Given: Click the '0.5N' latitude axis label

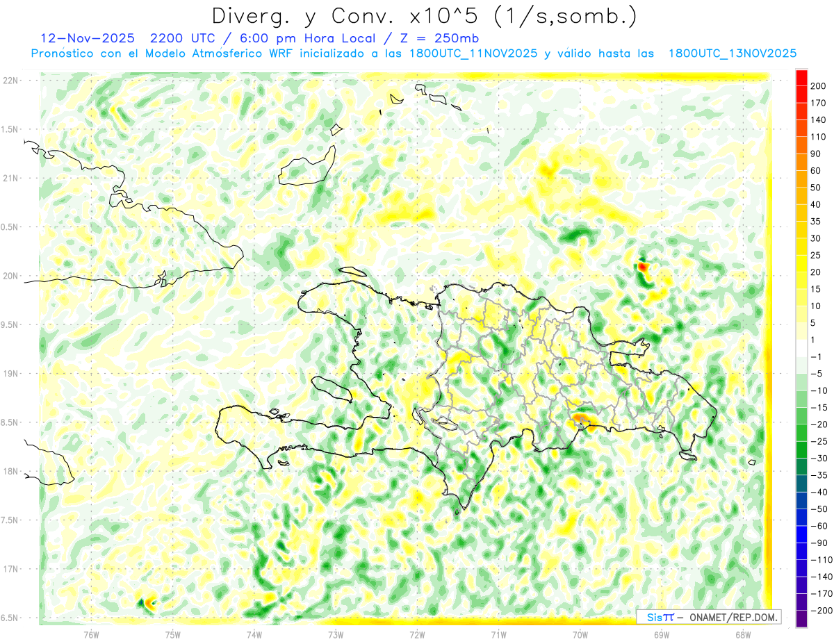Looking at the screenshot, I should point(10,227).
